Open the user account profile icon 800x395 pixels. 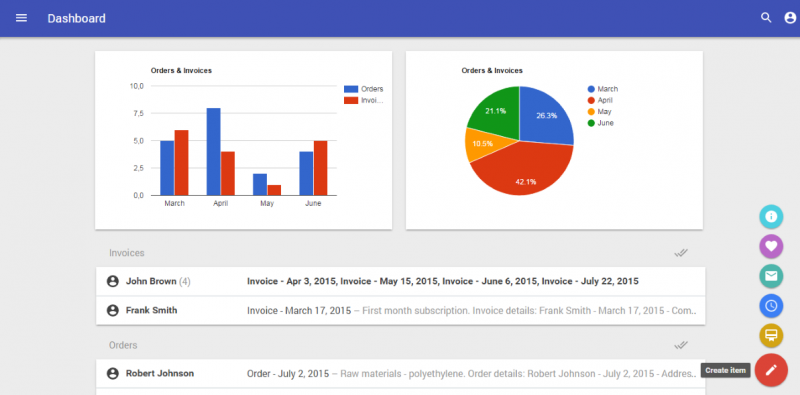(790, 18)
